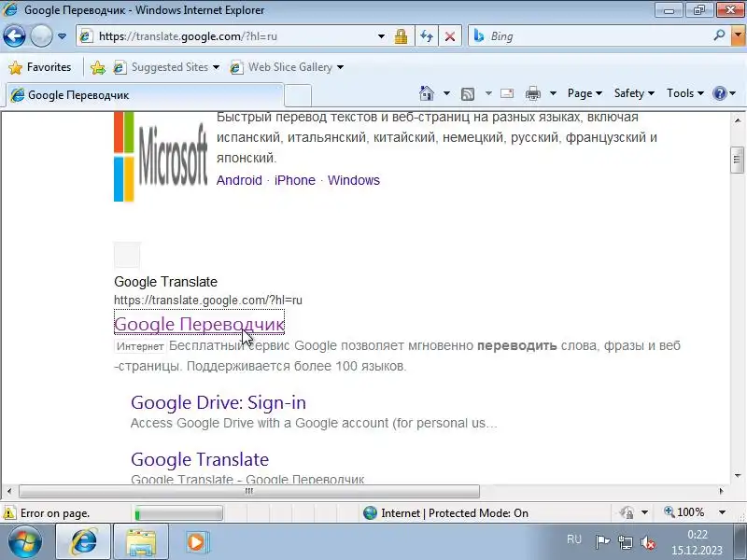The image size is (747, 560).
Task: Click the Help question mark icon
Action: [719, 93]
